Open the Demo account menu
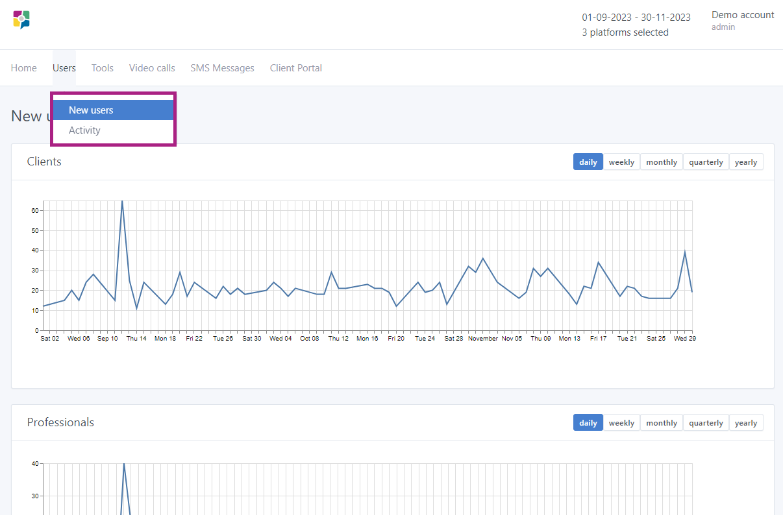The image size is (783, 532). tap(743, 15)
